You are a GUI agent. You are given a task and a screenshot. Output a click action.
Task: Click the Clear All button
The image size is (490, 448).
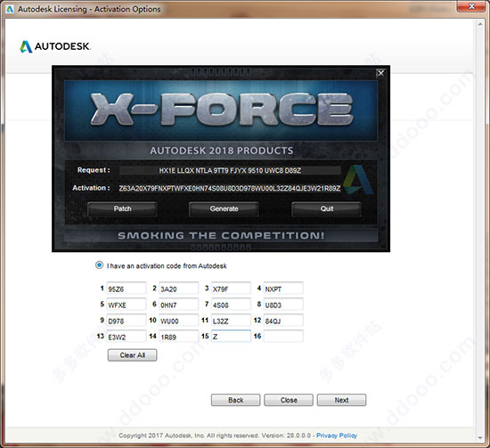click(132, 355)
